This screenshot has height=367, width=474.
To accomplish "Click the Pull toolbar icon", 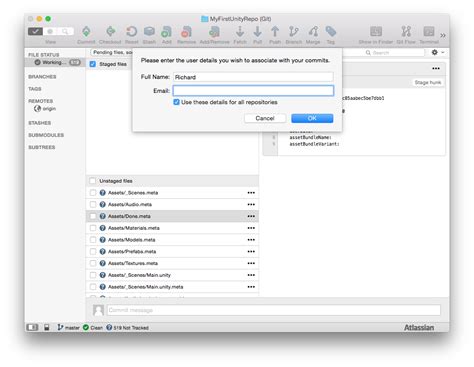I will coord(257,32).
